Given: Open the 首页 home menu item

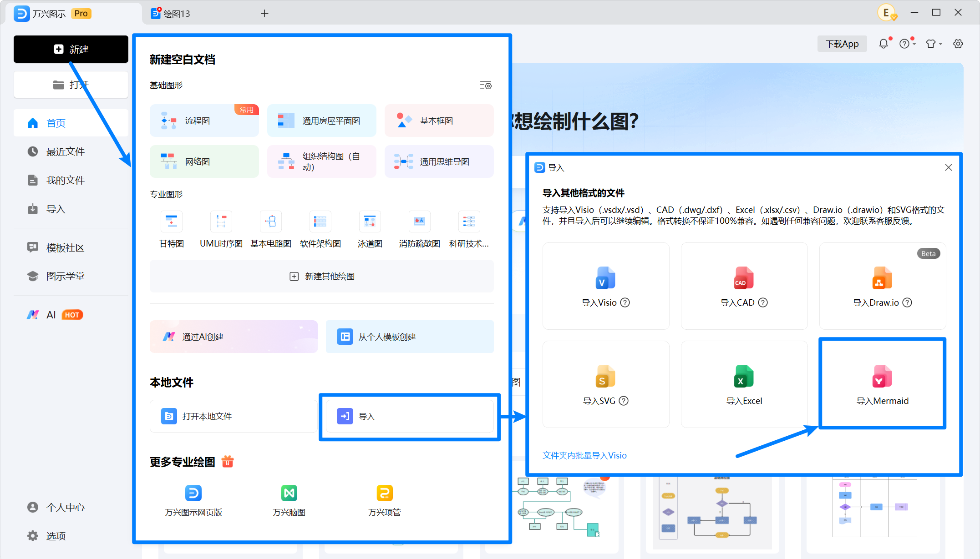Looking at the screenshot, I should [x=71, y=123].
